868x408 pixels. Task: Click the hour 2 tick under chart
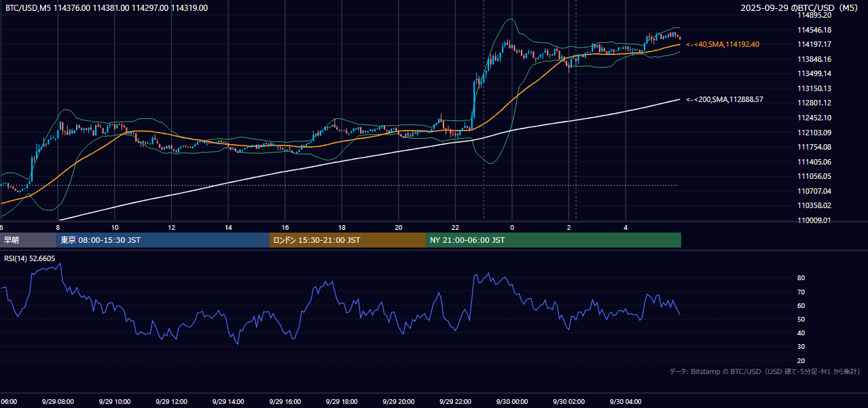[x=568, y=227]
